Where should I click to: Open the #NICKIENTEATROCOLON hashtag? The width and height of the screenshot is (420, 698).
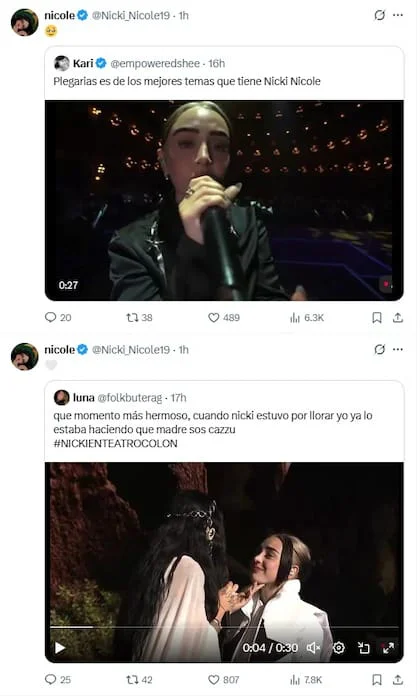coord(115,443)
